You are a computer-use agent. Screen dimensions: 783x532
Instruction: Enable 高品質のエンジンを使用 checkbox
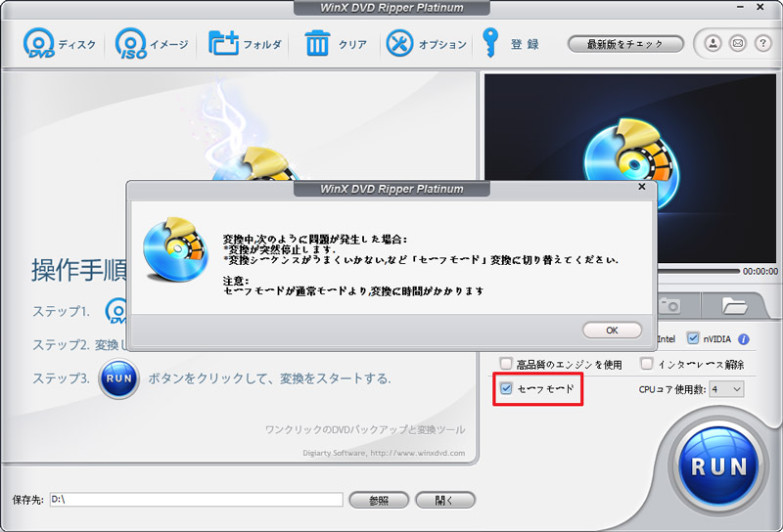coord(506,364)
